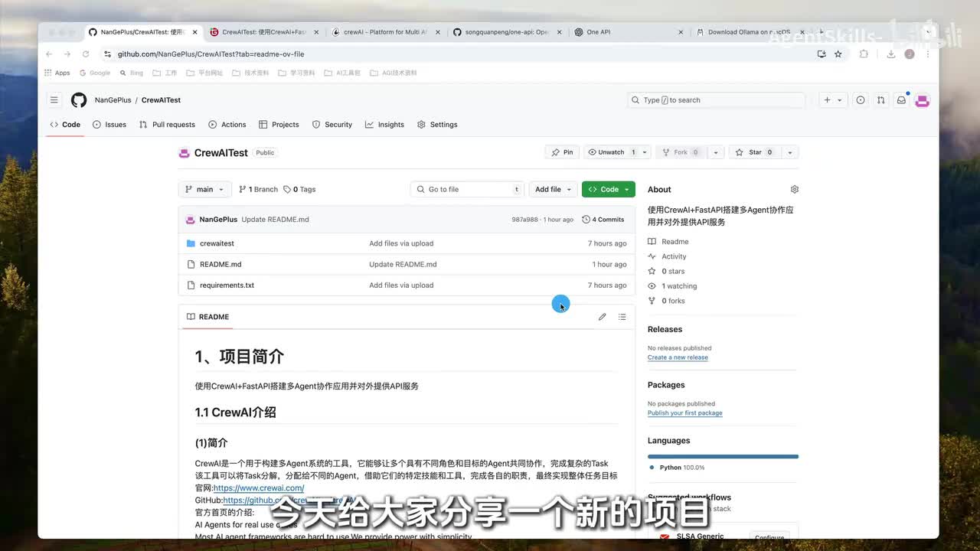Open the main branch selector
980x551 pixels.
click(x=204, y=189)
